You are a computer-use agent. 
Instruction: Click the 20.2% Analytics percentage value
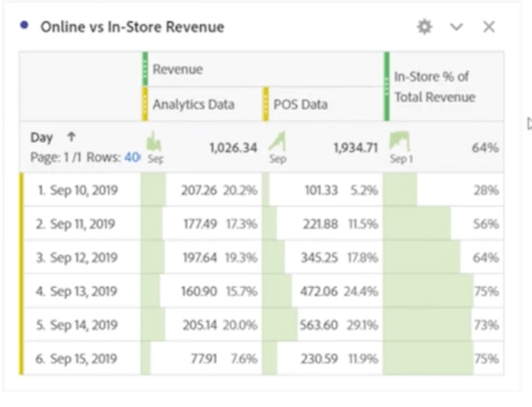tap(240, 190)
